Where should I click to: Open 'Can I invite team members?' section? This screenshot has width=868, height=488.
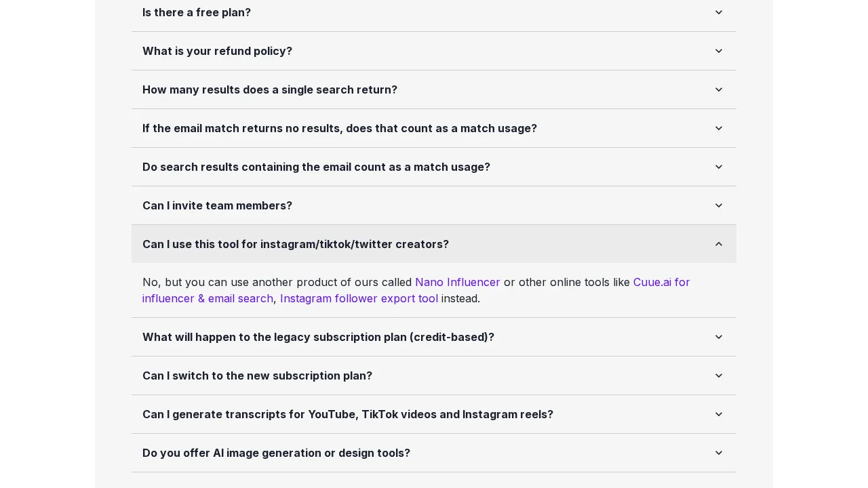click(434, 205)
